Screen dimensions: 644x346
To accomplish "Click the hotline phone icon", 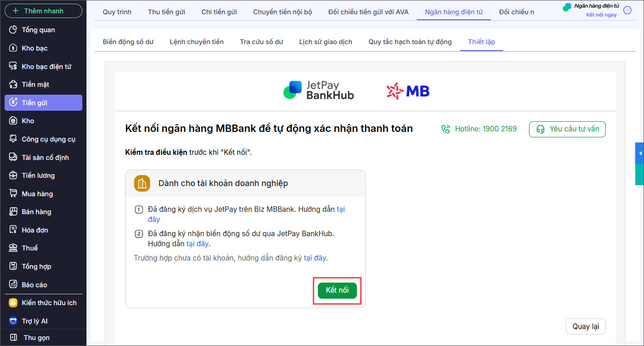I will tap(445, 129).
